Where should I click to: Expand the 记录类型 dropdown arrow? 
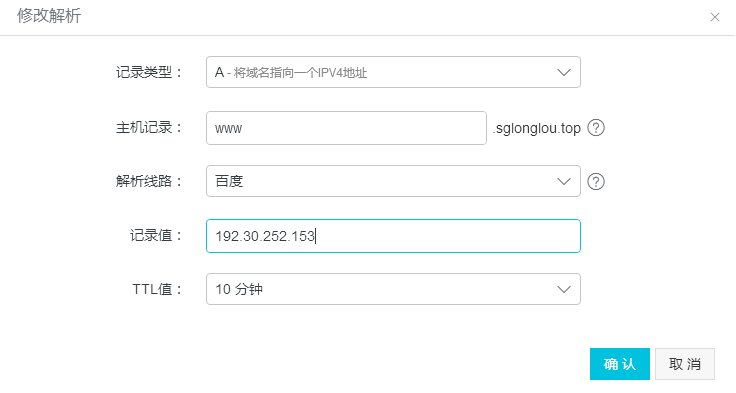pos(564,72)
